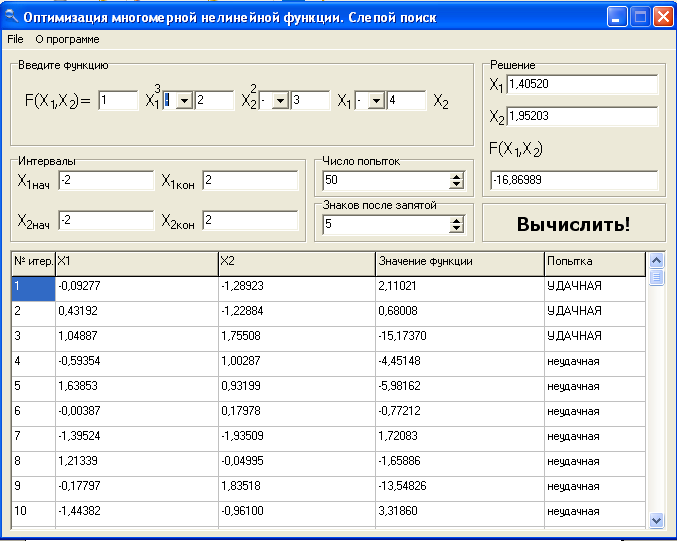Click the table scrollbar's down arrow
This screenshot has height=541, width=677.
657,519
